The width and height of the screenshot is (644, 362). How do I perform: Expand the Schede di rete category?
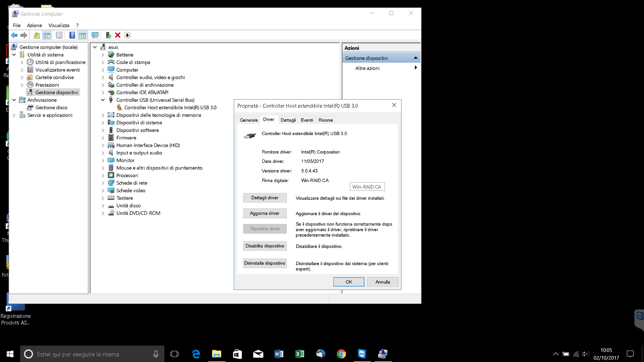coord(103,183)
